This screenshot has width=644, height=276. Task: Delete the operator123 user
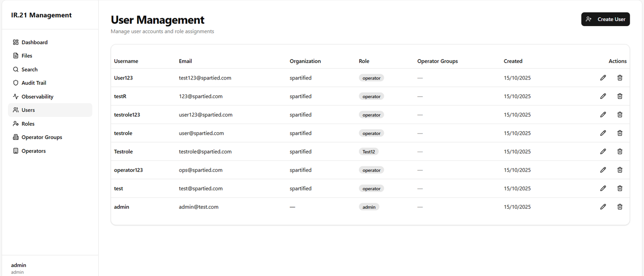(x=620, y=170)
